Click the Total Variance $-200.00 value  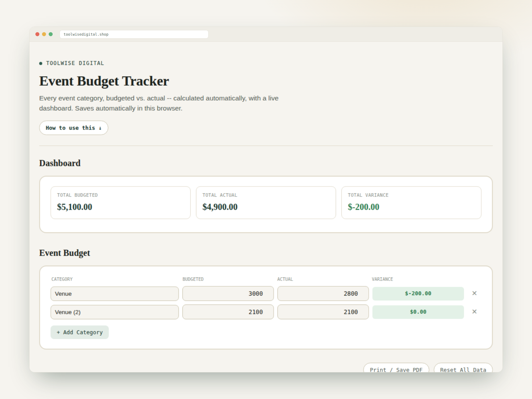coord(363,207)
